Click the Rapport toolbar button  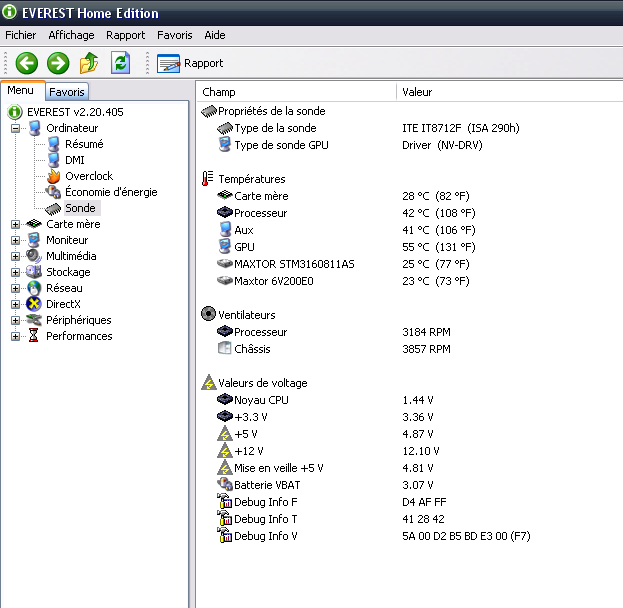(x=190, y=63)
